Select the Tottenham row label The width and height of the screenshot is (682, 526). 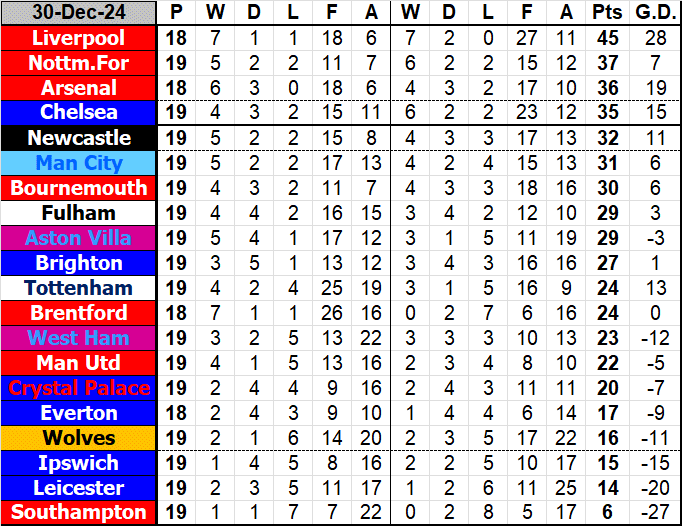click(x=79, y=288)
